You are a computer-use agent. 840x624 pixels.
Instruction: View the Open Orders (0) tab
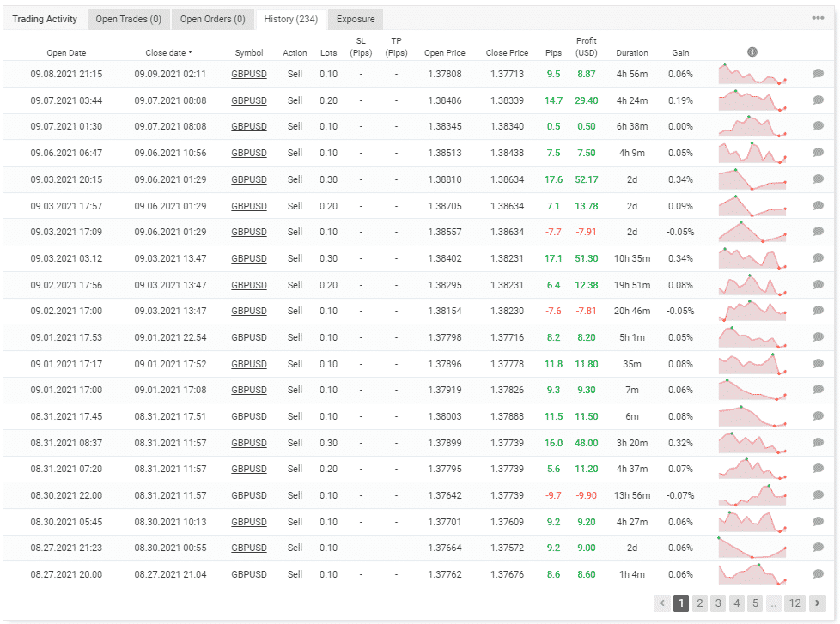(212, 18)
